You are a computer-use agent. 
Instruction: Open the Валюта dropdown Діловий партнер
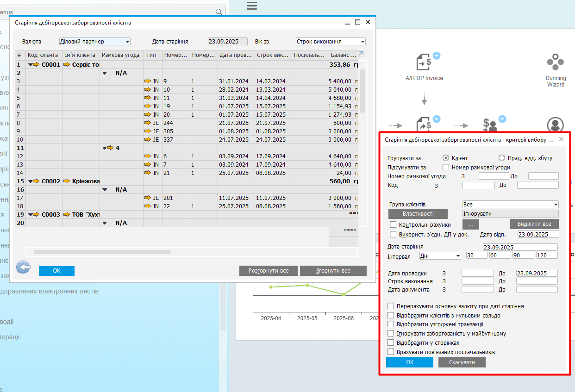coord(95,42)
